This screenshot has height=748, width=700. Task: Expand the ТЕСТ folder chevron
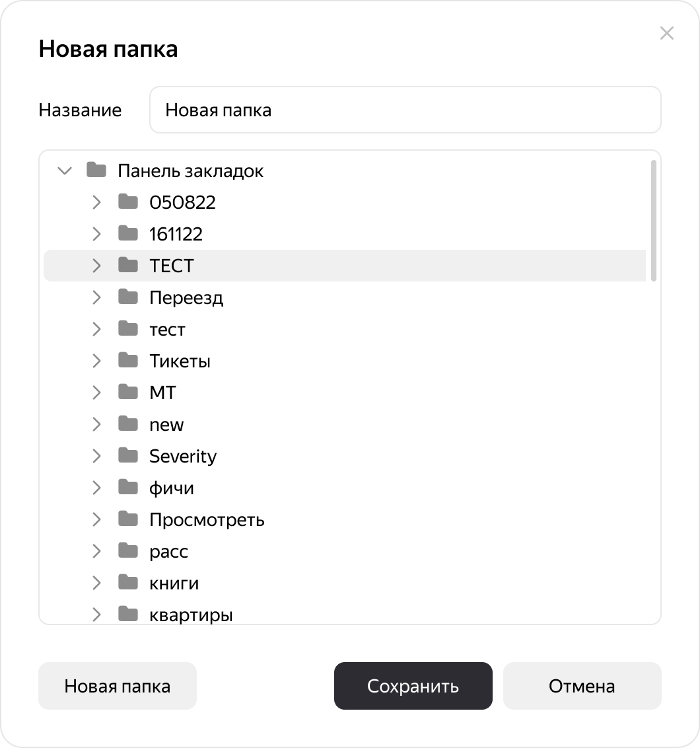[x=96, y=266]
